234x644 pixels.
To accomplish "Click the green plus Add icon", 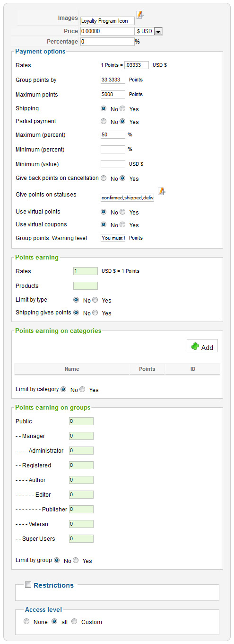I will tap(195, 347).
